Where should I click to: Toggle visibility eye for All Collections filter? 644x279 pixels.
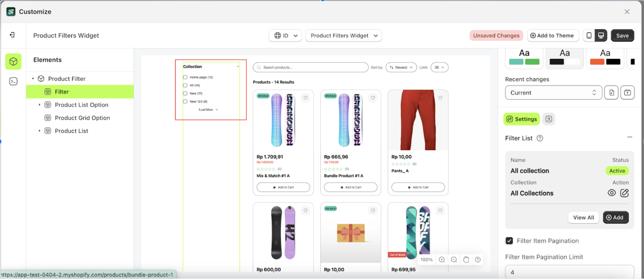(612, 193)
